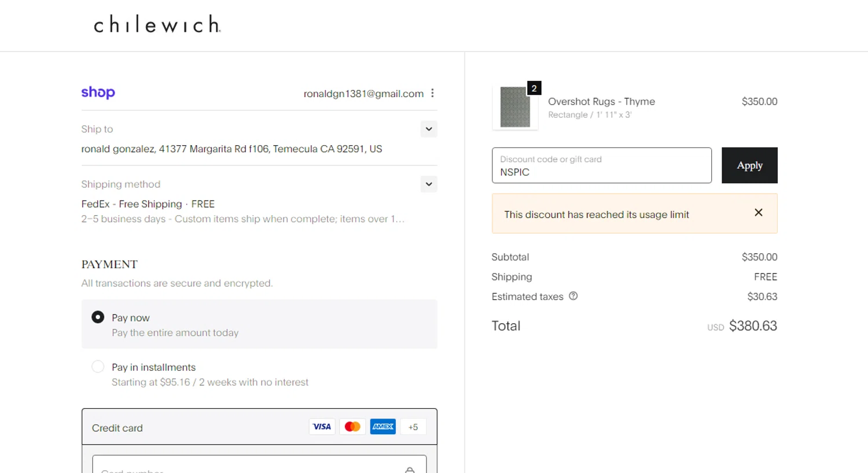This screenshot has height=473, width=868.
Task: Apply the discount code
Action: click(749, 165)
